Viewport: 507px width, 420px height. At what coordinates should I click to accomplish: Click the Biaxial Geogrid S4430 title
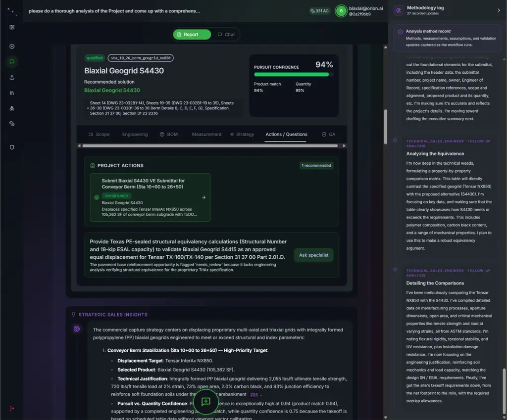(124, 71)
